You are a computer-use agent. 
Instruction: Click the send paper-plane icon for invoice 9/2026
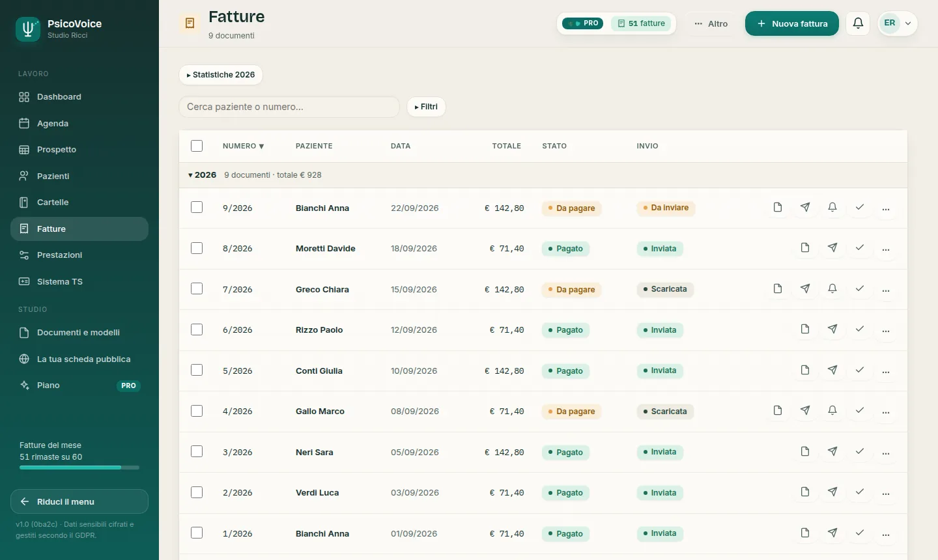805,207
